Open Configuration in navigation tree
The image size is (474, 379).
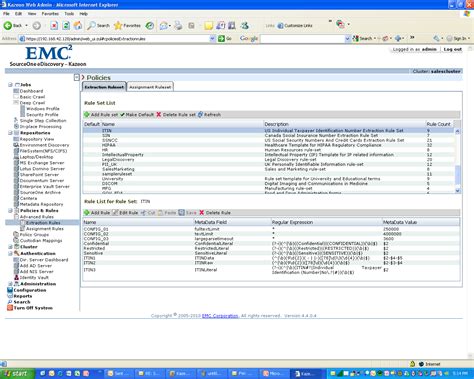point(30,290)
